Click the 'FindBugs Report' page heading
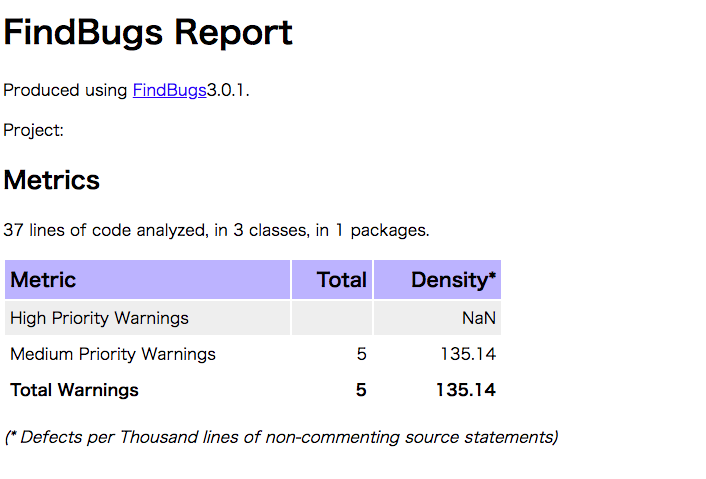Viewport: 706px width, 479px height. tap(148, 32)
